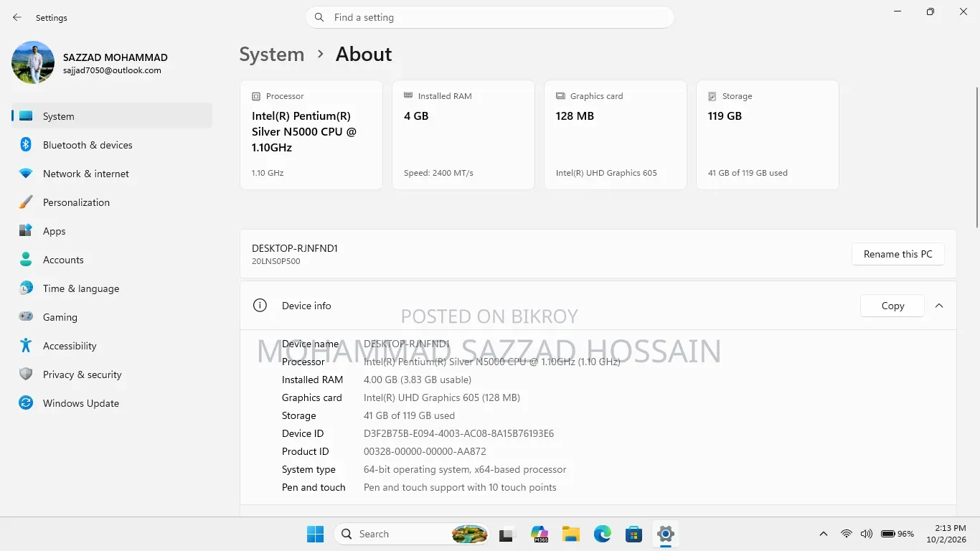Click the volume speaker tray icon
This screenshot has height=551, width=980.
(867, 534)
